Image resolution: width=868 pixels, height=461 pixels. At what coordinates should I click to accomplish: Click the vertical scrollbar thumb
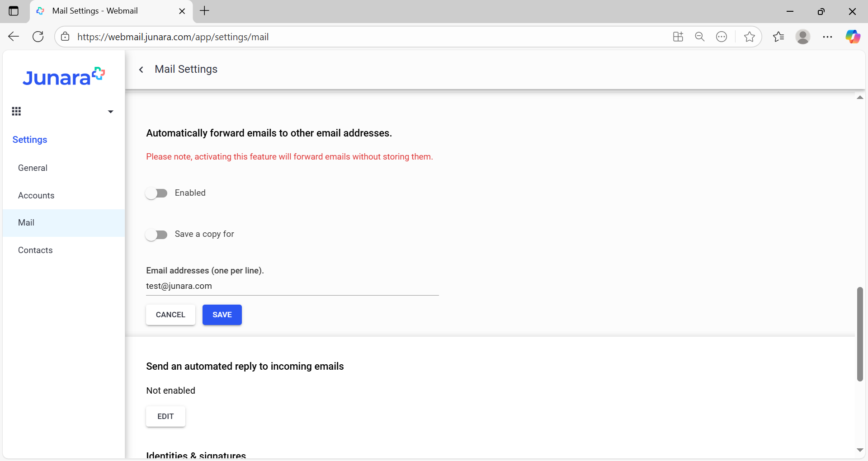click(x=860, y=334)
